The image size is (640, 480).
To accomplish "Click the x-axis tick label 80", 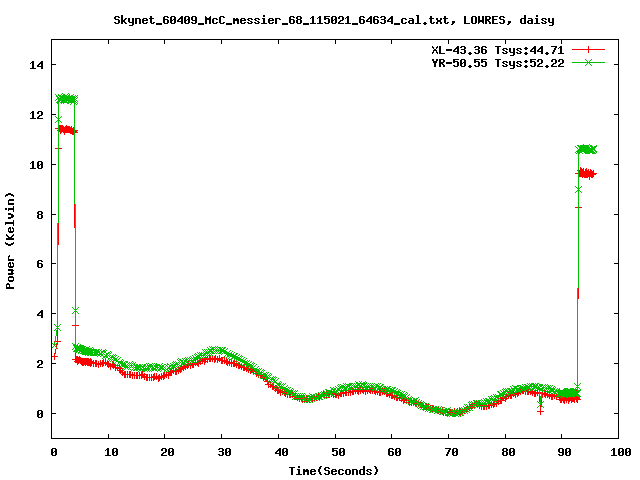I will [x=508, y=452].
